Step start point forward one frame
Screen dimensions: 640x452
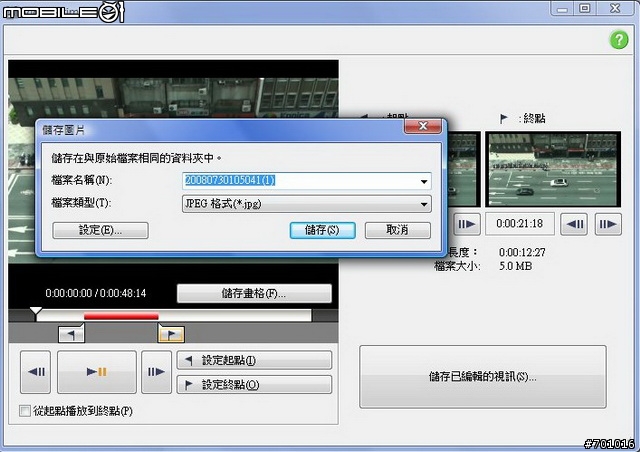(467, 224)
